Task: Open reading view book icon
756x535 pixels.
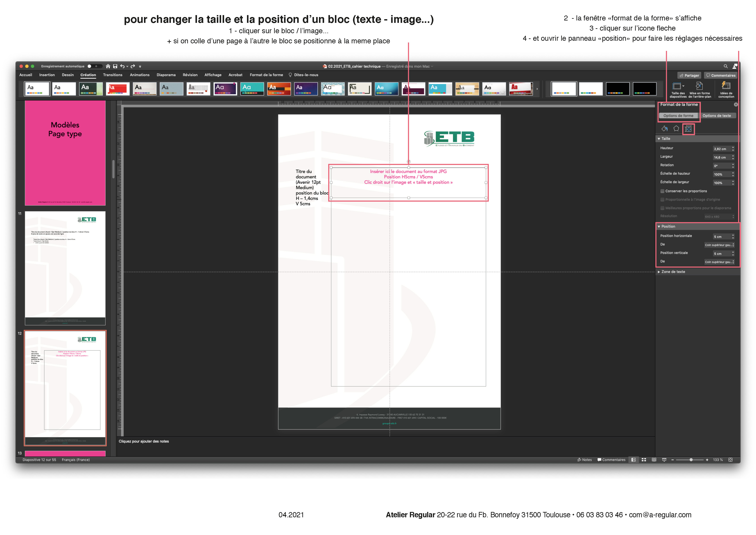Action: click(654, 460)
